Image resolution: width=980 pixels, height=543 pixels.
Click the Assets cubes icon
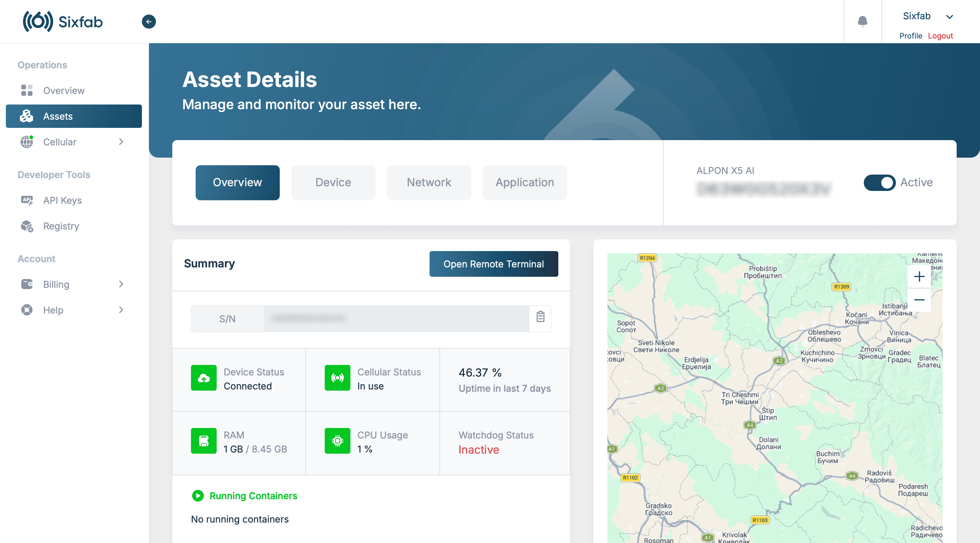coord(27,116)
